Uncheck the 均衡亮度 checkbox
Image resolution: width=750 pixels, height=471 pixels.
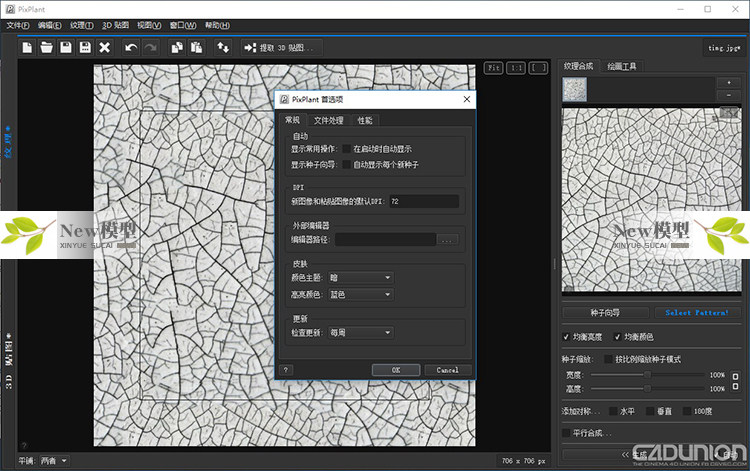pyautogui.click(x=566, y=337)
